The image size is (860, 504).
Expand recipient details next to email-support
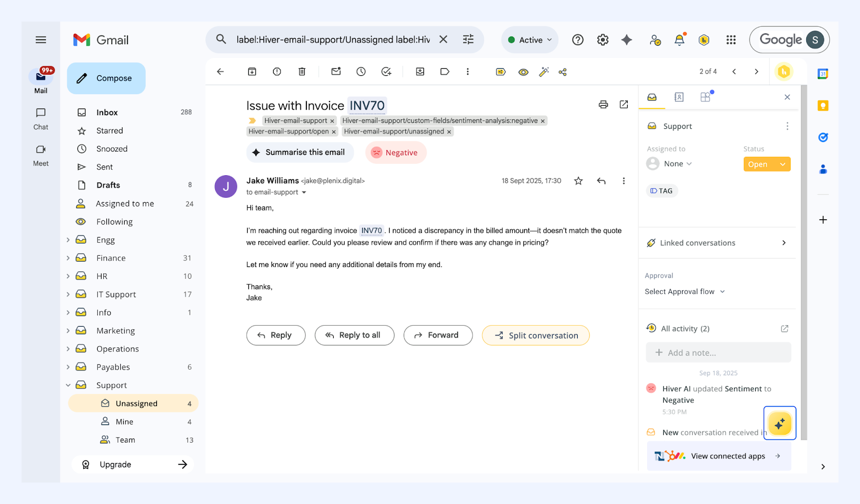[x=304, y=192]
